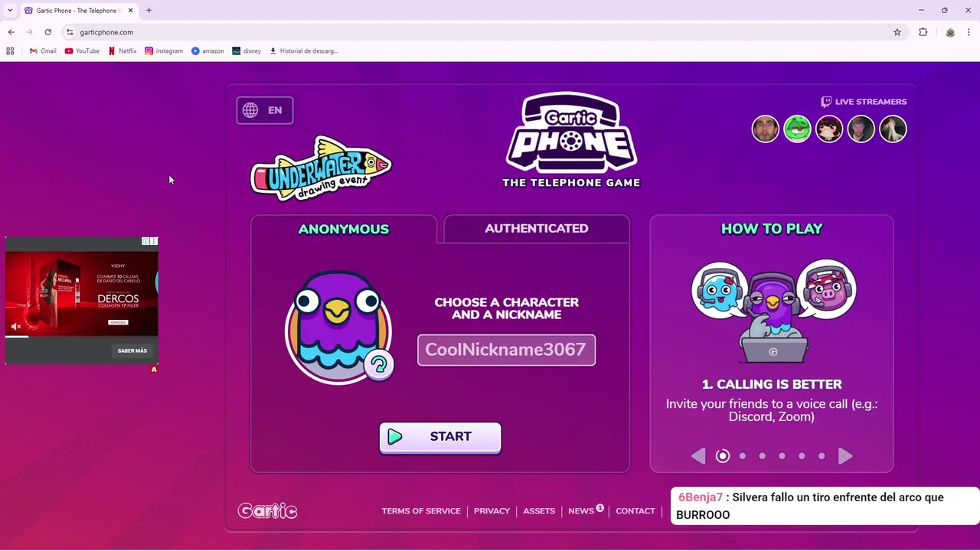
Task: Open the third live streamer avatar
Action: [x=829, y=129]
